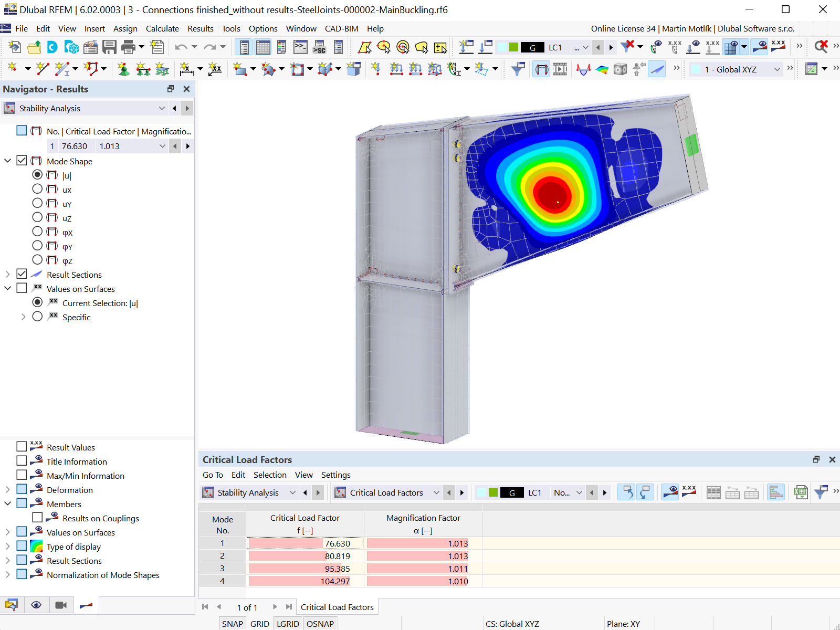Click next load case arrow in main toolbar
Viewport: 840px width, 630px height.
click(611, 47)
